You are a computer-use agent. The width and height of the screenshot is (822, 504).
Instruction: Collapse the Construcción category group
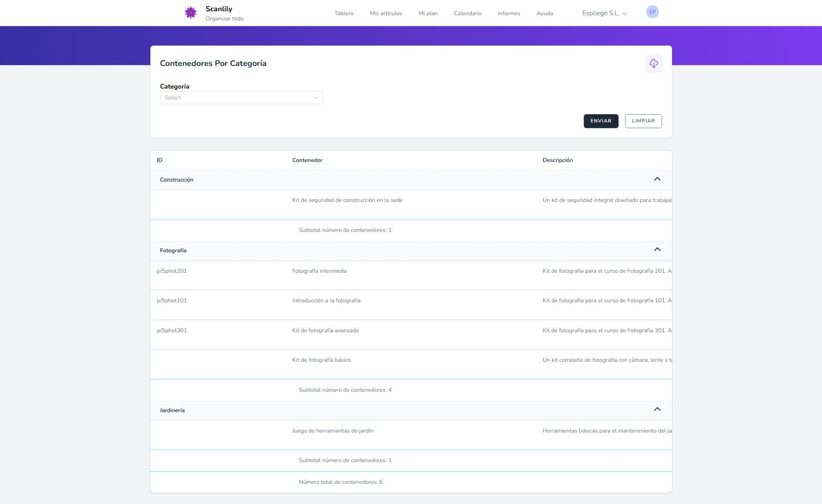click(x=657, y=179)
